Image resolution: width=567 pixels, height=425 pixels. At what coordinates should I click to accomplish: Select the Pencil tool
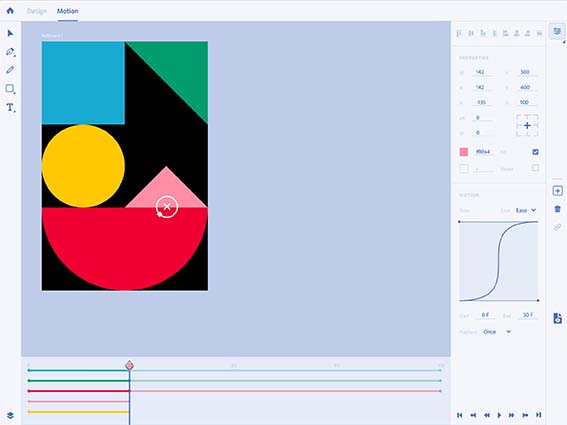click(x=10, y=70)
